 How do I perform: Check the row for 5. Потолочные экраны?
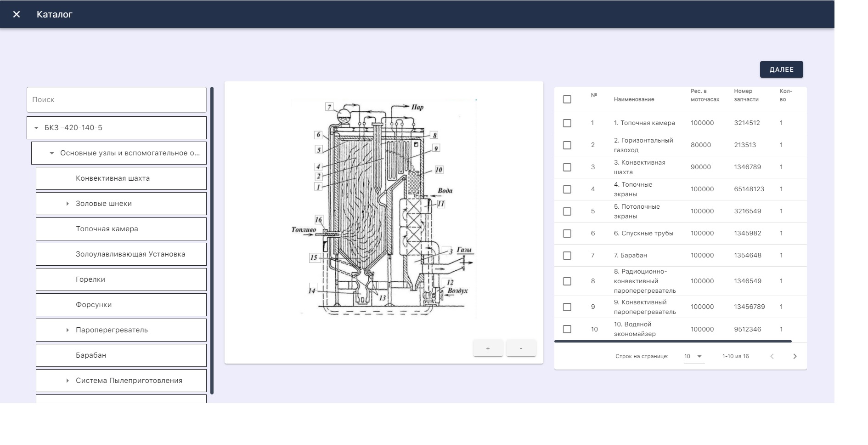point(567,211)
